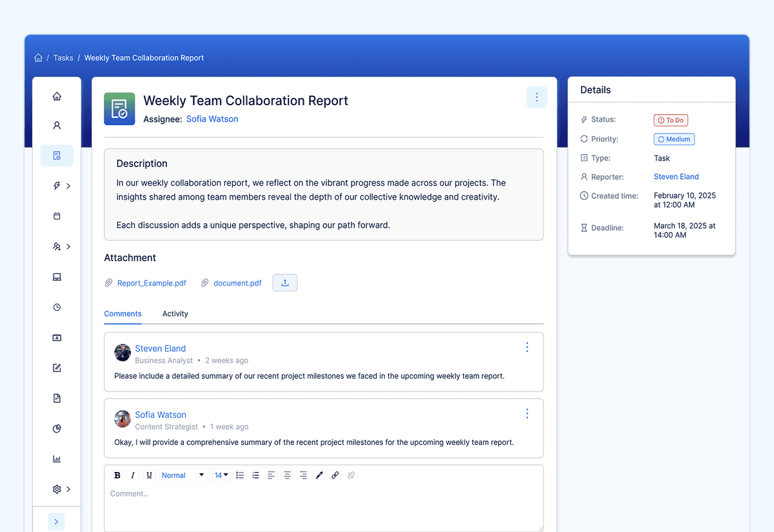Click Steven Eland's avatar photo

coord(123,353)
